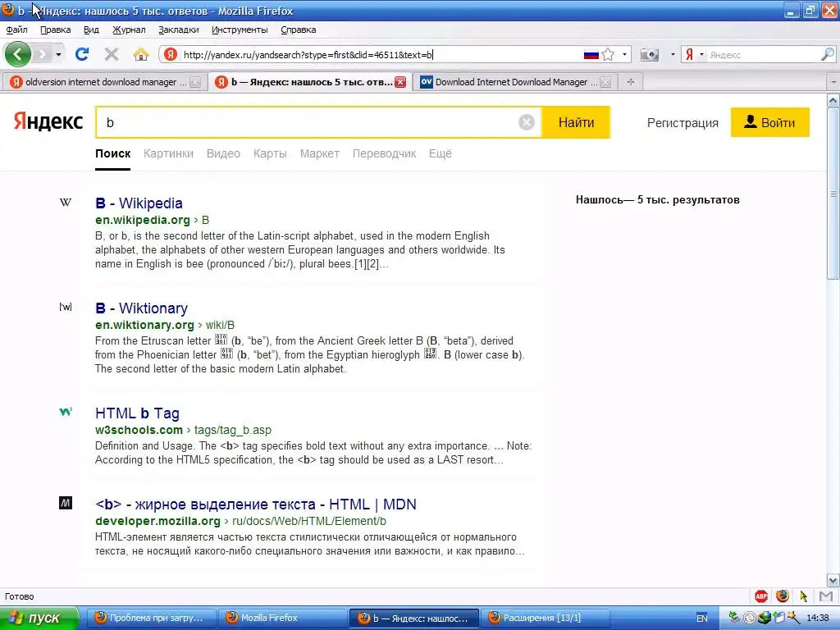Switch to Карты search category
This screenshot has width=840, height=630.
pyautogui.click(x=270, y=153)
